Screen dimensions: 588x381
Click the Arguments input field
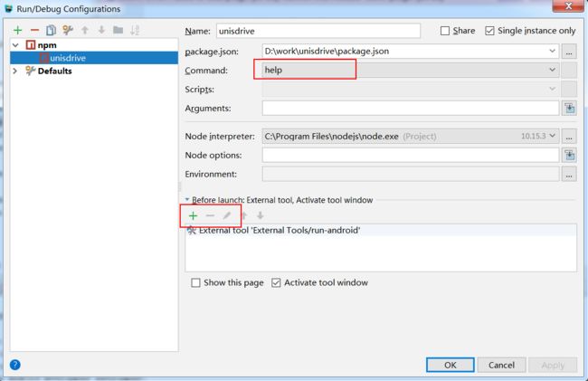[411, 109]
